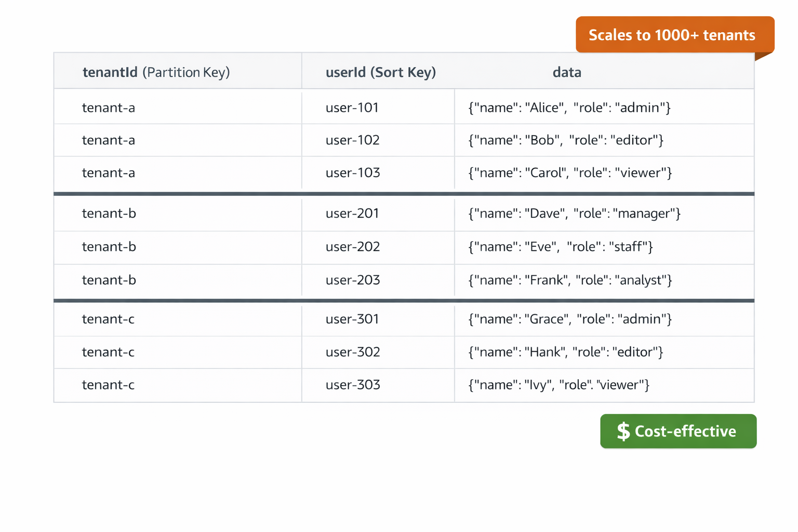Click the Cost-effective green badge

(678, 431)
